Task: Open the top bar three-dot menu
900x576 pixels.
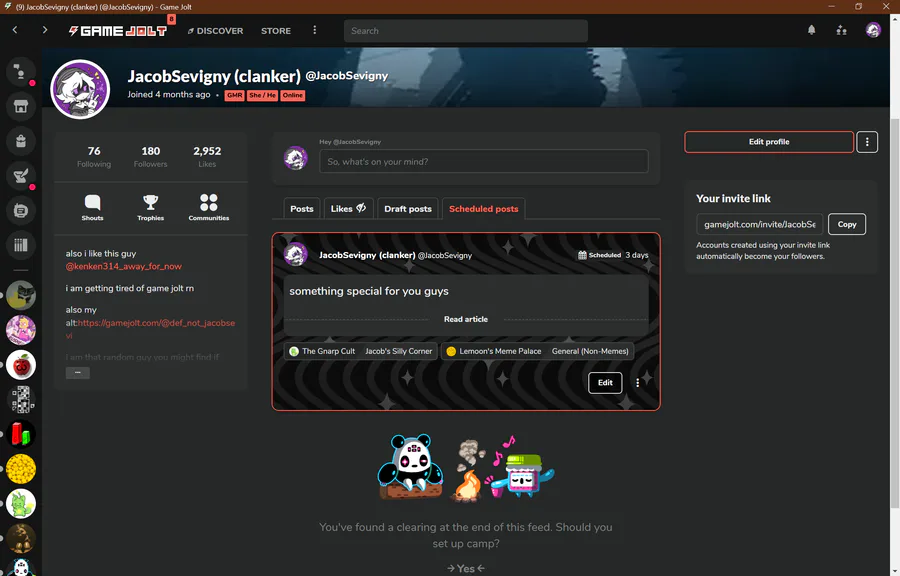Action: click(x=315, y=30)
